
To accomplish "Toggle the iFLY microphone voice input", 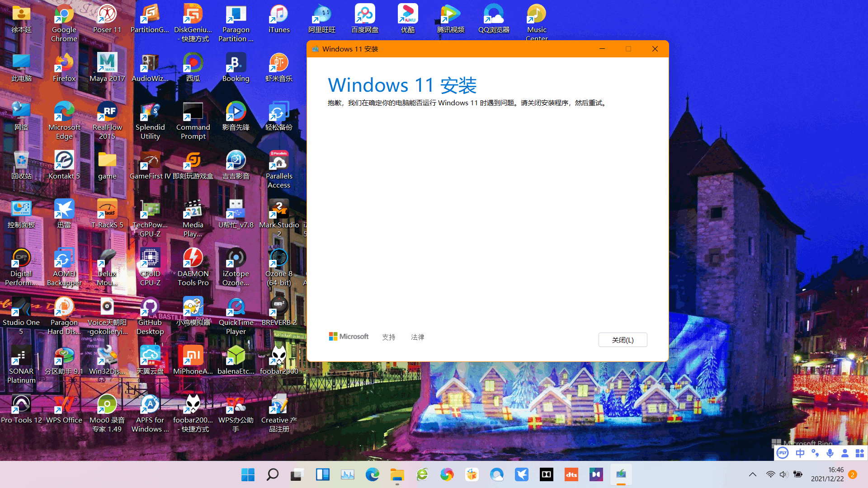I will click(x=830, y=453).
